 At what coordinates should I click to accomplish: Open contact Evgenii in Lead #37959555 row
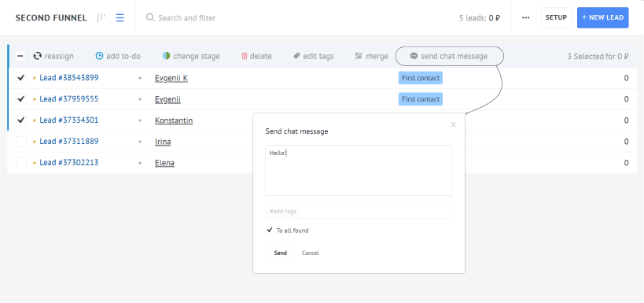(x=167, y=99)
